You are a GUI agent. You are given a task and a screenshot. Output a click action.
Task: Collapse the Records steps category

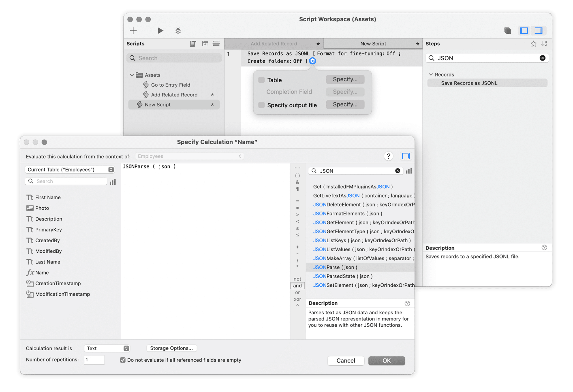pyautogui.click(x=431, y=75)
